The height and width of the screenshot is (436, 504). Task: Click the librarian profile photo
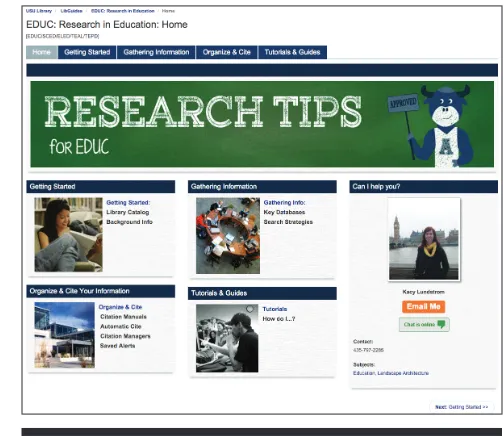tap(424, 239)
